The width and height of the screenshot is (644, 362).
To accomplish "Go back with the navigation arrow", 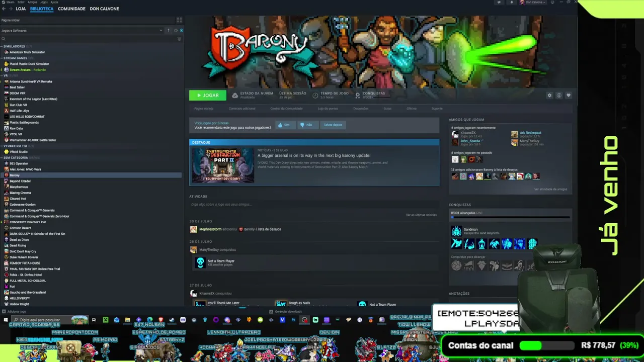I will pyautogui.click(x=4, y=9).
